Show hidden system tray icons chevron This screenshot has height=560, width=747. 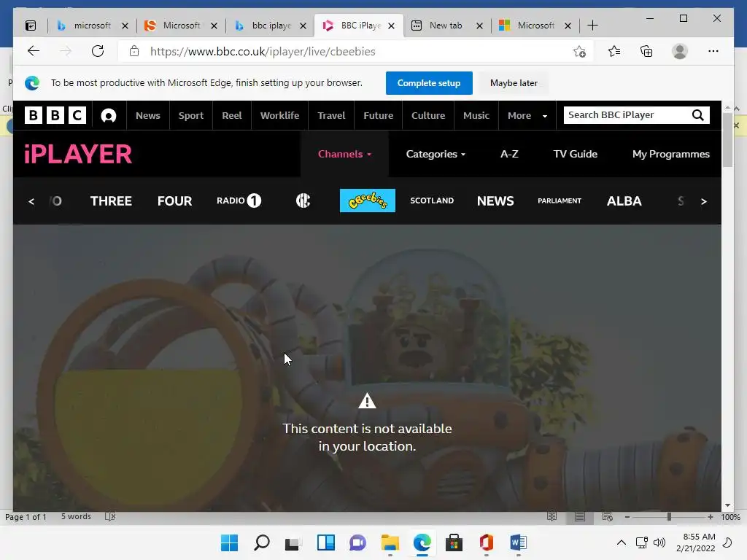(x=622, y=542)
